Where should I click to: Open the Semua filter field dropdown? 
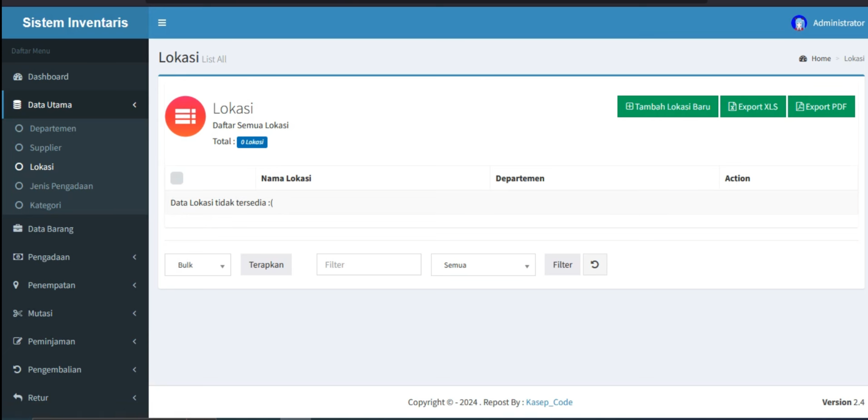click(483, 265)
